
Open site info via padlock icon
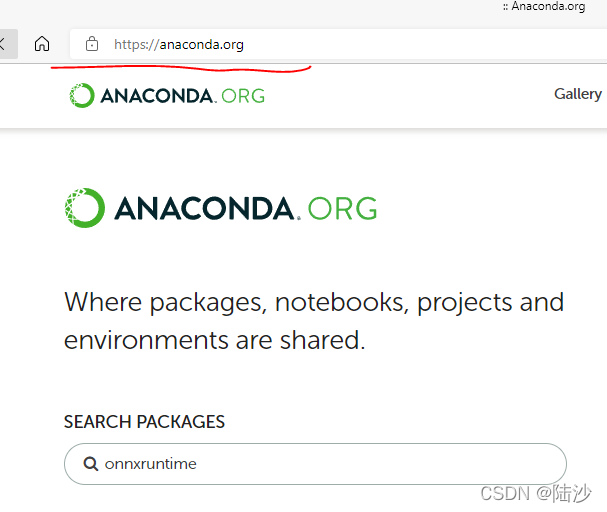[92, 44]
